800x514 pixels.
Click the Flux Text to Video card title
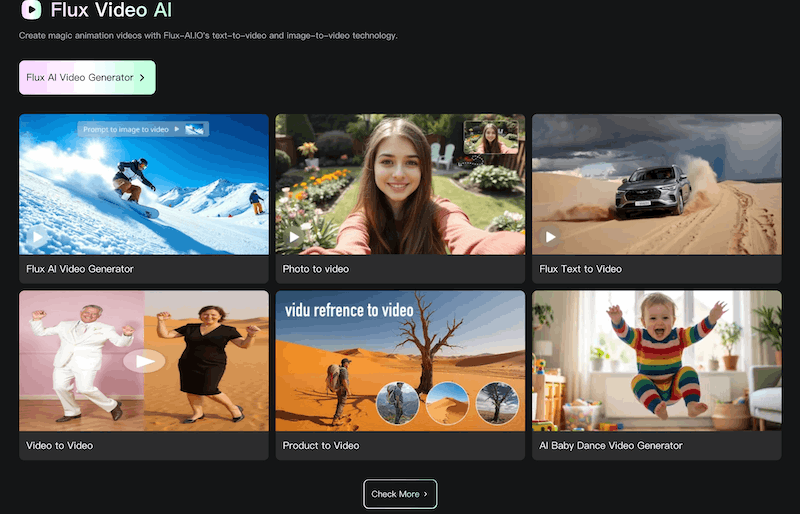[x=581, y=269]
